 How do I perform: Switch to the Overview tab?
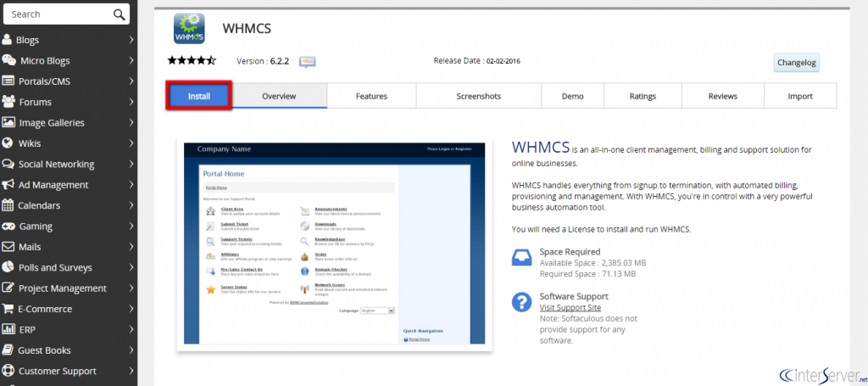click(x=279, y=96)
